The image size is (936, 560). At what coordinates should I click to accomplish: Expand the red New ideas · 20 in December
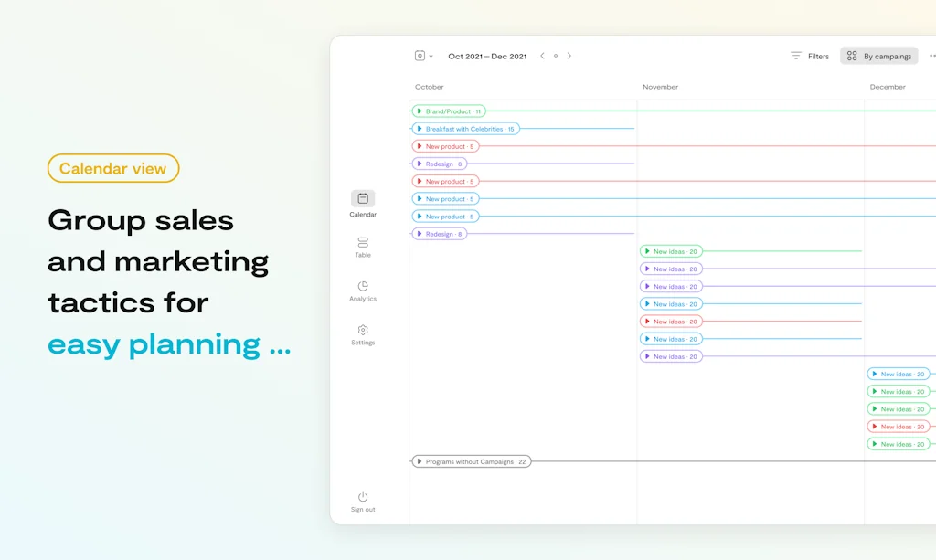tap(899, 426)
